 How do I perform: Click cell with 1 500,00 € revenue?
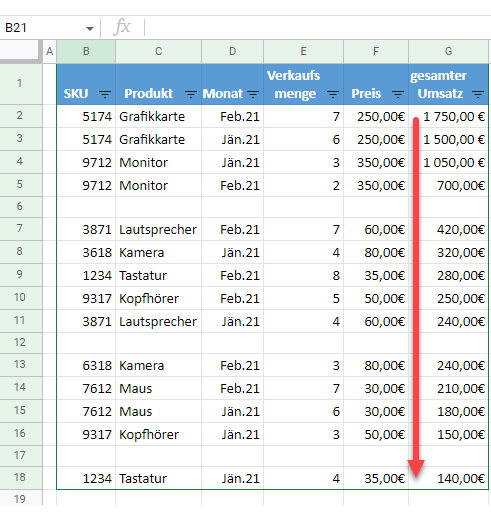click(448, 139)
